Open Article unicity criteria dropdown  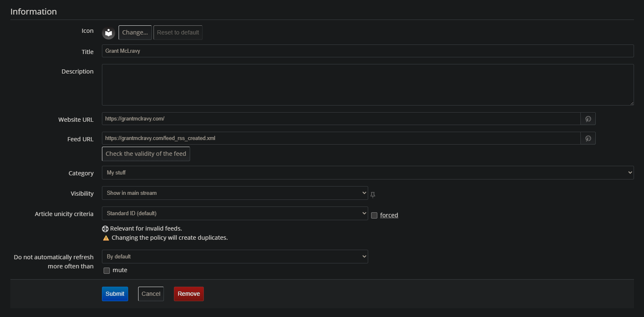pyautogui.click(x=235, y=213)
